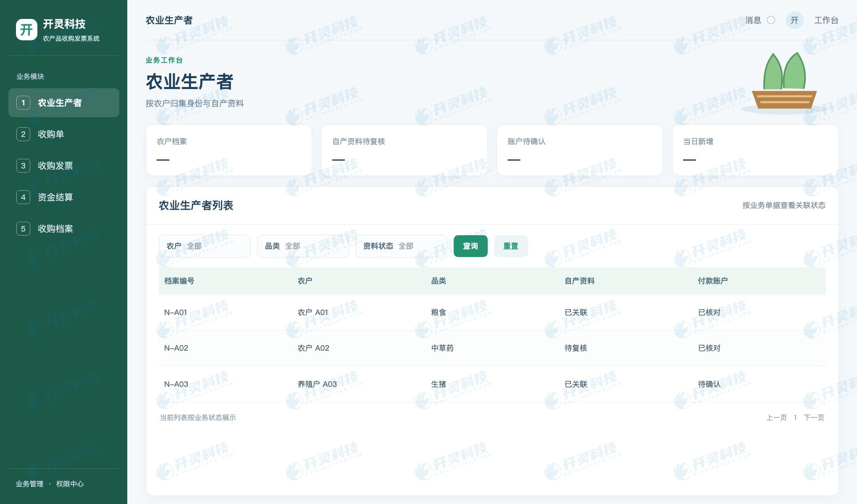Click 养殖户 A03 cell
Viewport: 857px width, 504px height.
point(317,384)
